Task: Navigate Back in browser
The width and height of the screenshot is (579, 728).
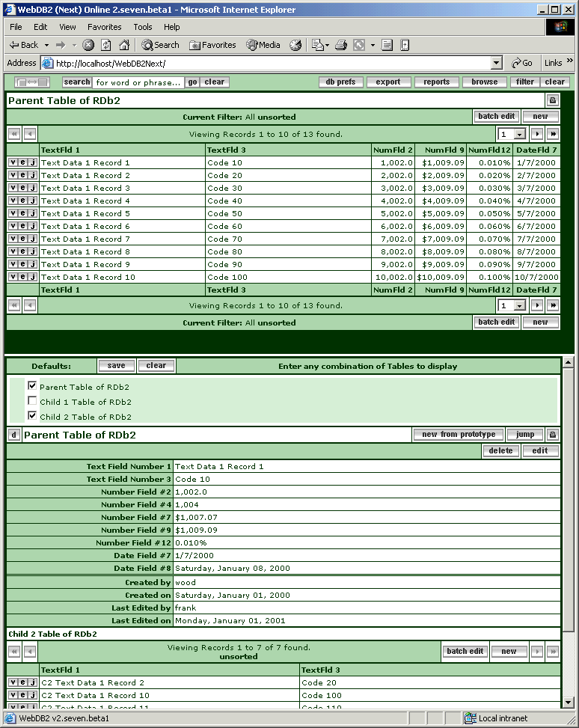Action: (x=24, y=45)
